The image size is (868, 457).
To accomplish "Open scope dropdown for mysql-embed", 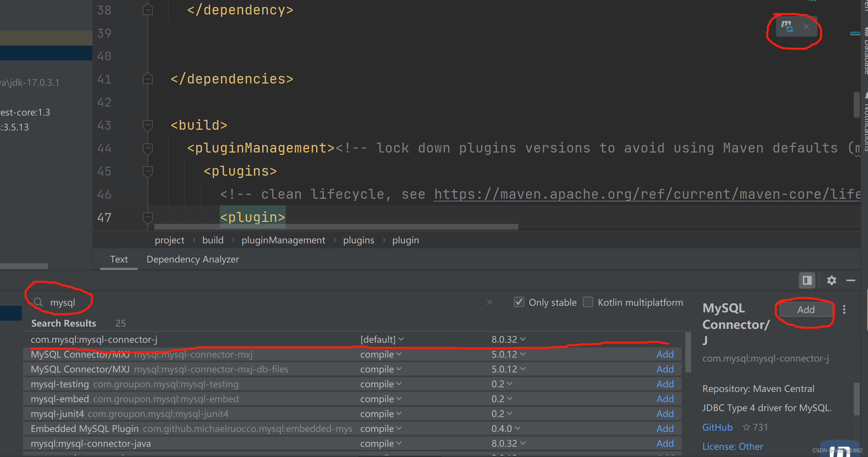I will pyautogui.click(x=381, y=399).
